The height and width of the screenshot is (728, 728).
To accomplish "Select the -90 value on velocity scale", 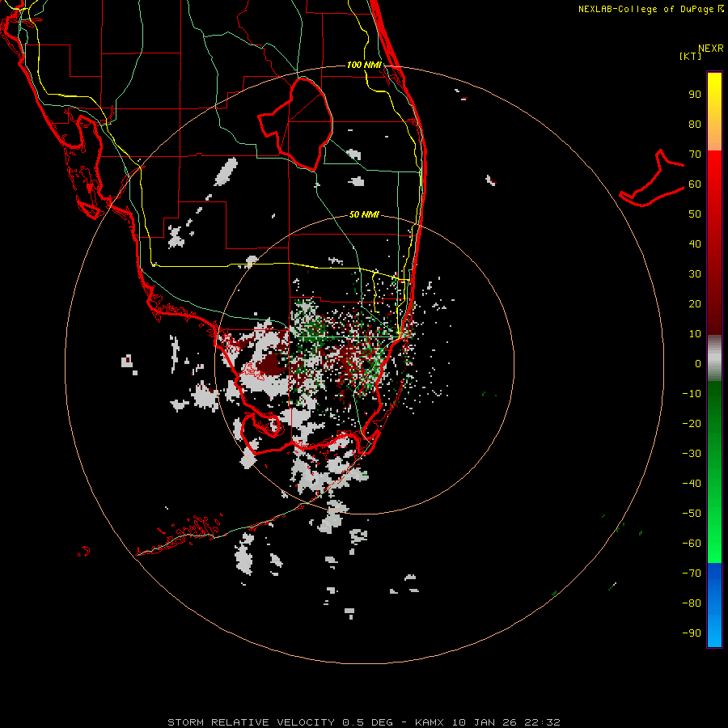I will coord(692,633).
